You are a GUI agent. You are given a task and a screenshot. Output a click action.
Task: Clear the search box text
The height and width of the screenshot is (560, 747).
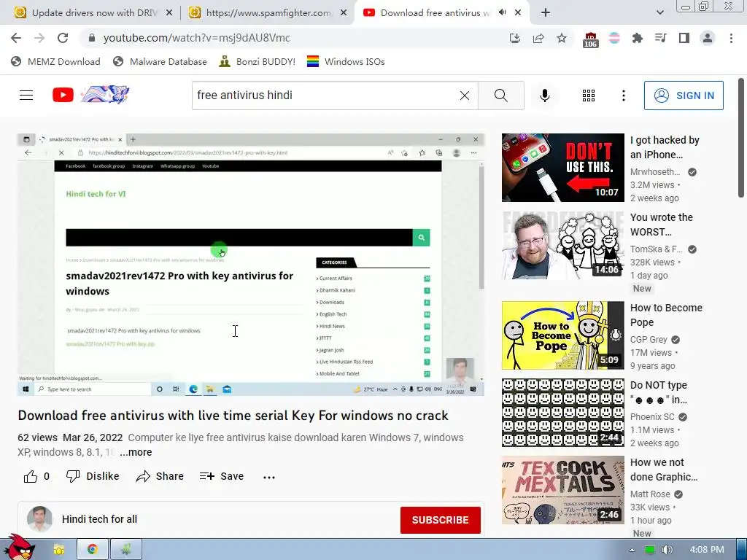point(465,96)
